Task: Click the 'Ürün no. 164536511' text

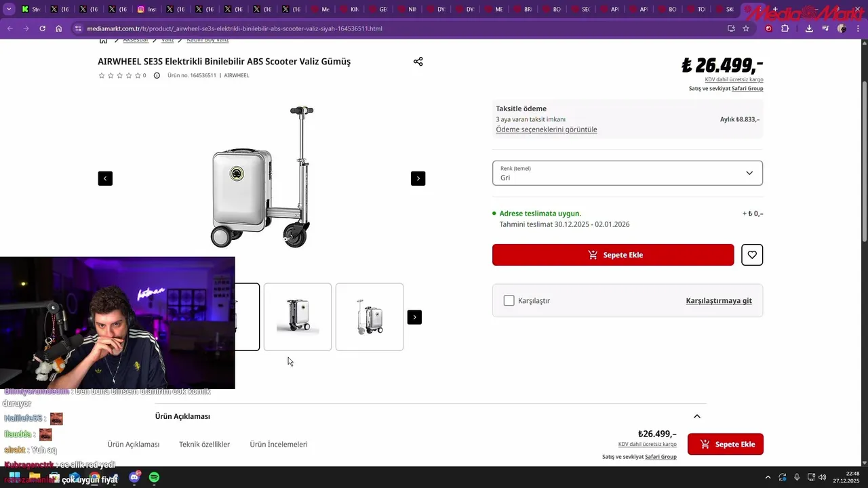Action: click(x=192, y=75)
